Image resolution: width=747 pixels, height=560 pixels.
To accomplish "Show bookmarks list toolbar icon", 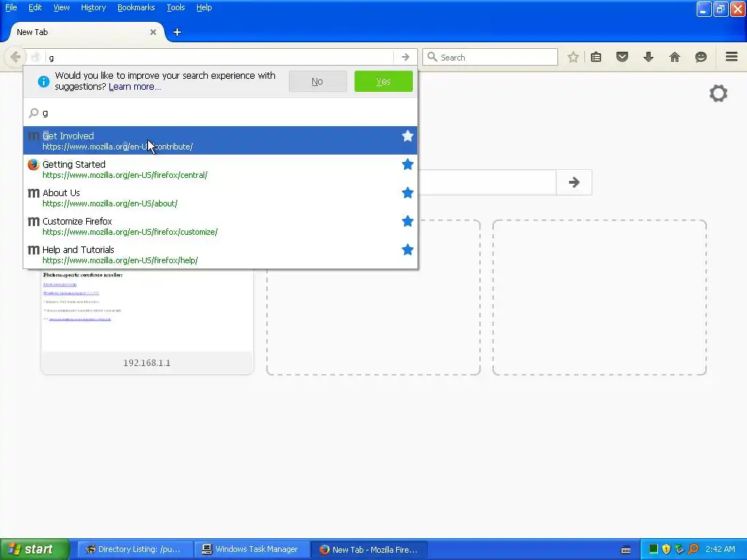I will pos(596,57).
